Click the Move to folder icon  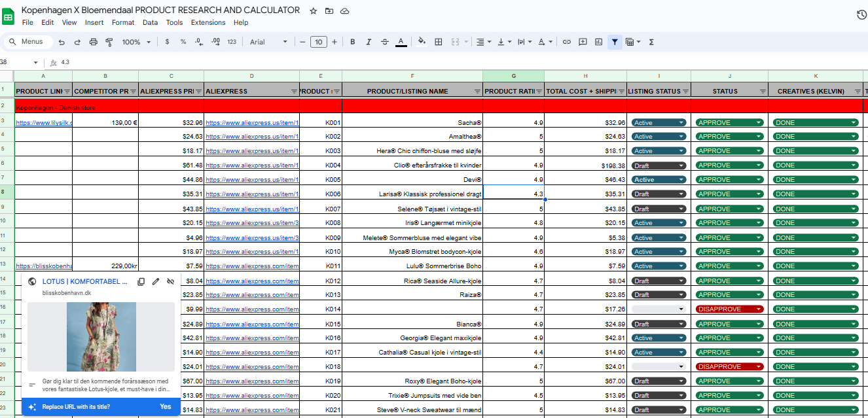pos(329,11)
